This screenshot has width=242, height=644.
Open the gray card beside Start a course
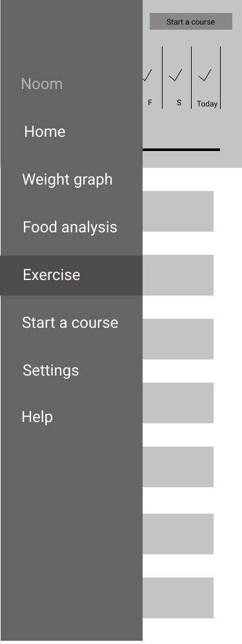click(178, 339)
